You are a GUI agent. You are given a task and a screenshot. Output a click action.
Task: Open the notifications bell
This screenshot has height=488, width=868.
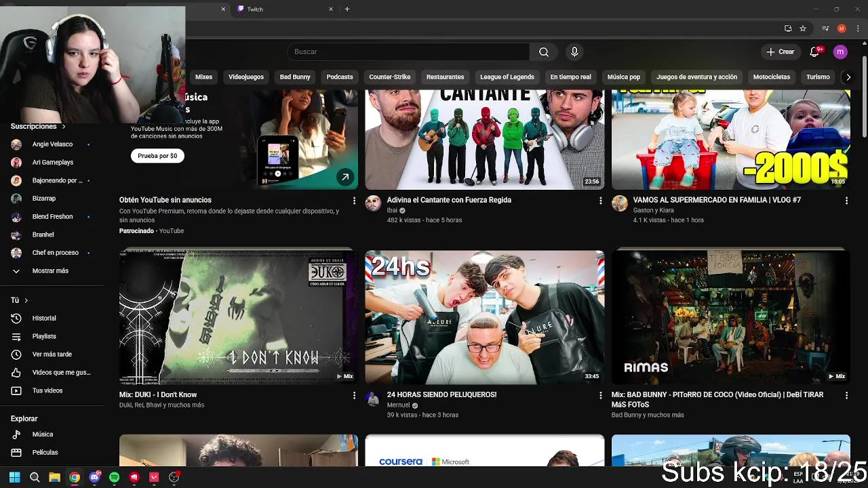815,52
